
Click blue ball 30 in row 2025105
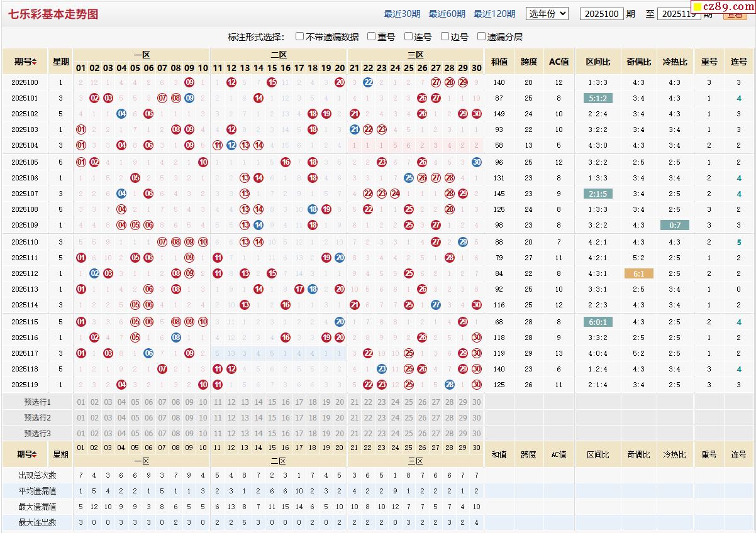tap(477, 162)
